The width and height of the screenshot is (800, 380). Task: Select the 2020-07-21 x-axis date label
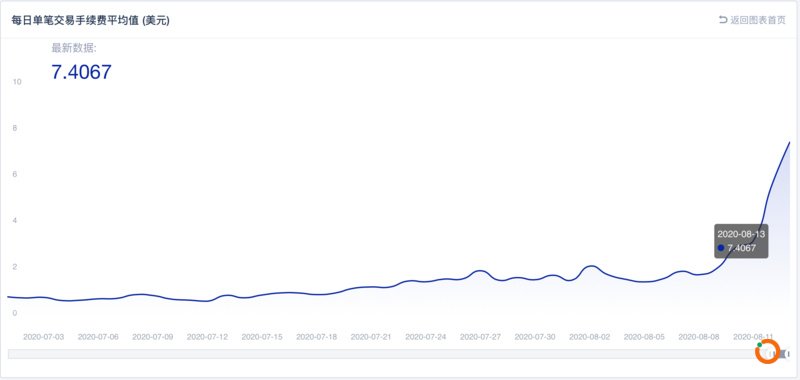click(371, 337)
